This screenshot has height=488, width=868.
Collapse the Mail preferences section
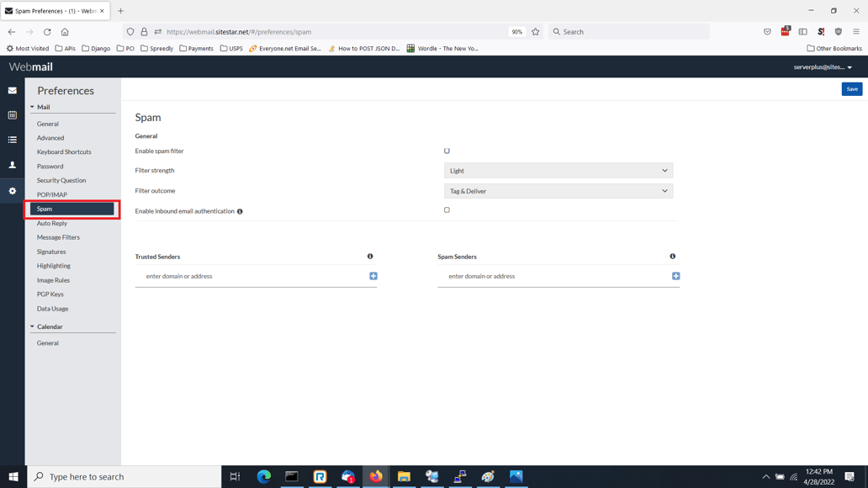(33, 107)
